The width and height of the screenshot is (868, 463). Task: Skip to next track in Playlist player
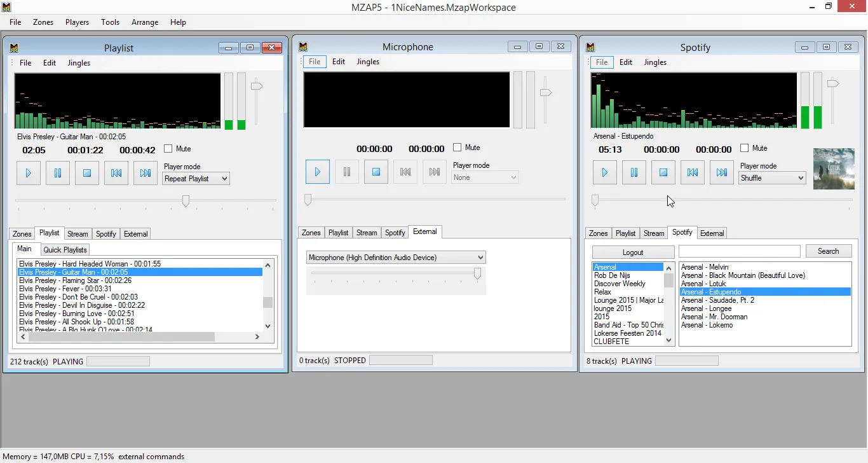tap(146, 173)
